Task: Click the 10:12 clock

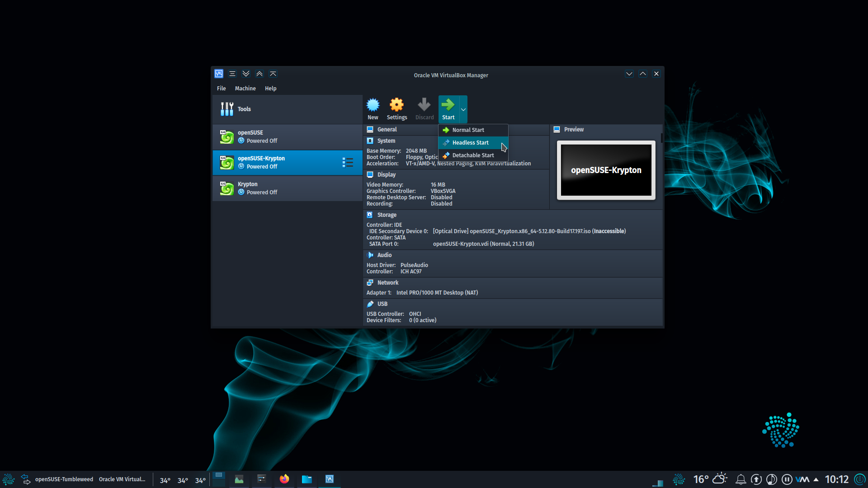Action: pyautogui.click(x=836, y=479)
